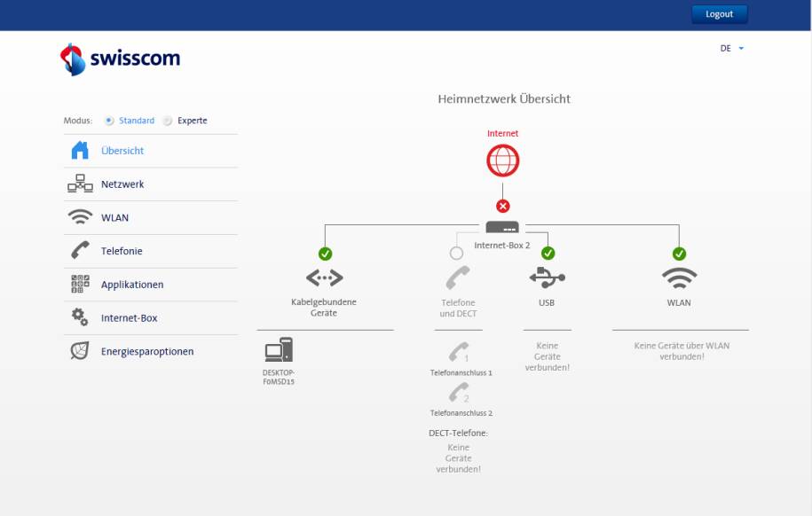Click the network icon beside Netzwerk

tap(80, 184)
